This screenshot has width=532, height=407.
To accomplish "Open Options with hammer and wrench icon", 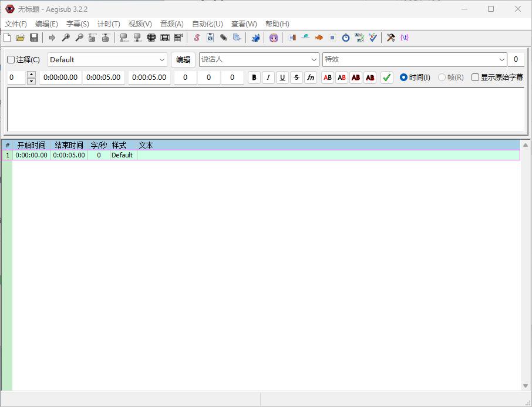I will point(390,38).
